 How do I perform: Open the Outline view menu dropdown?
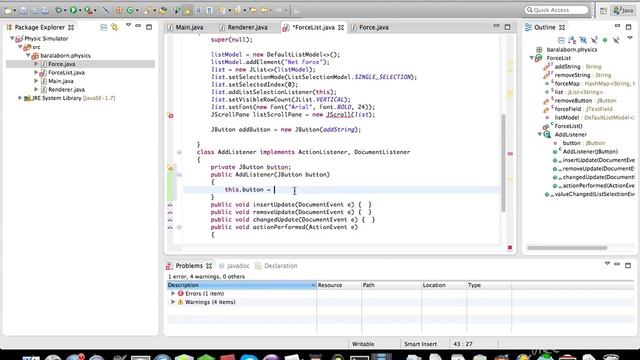(630, 38)
